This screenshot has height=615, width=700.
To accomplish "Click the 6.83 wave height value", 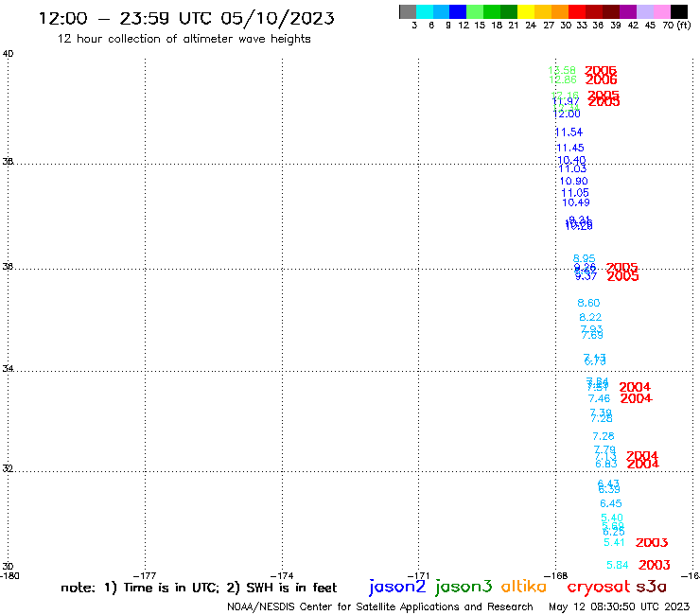I will [605, 465].
